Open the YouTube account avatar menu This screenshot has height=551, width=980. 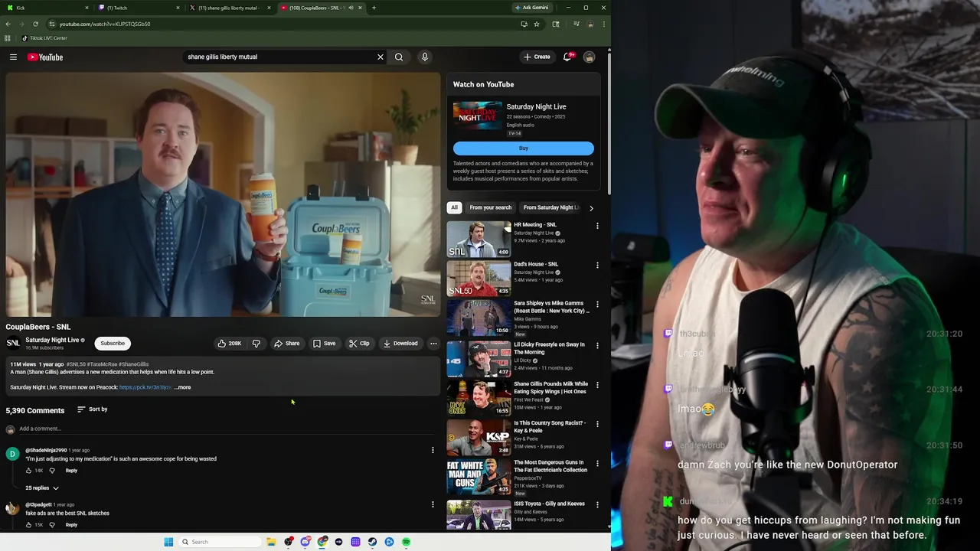tap(589, 57)
